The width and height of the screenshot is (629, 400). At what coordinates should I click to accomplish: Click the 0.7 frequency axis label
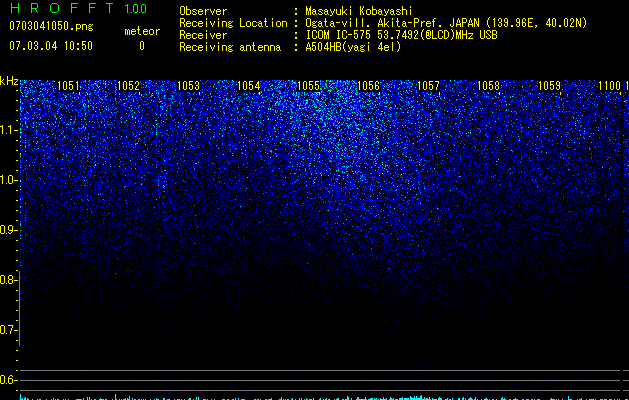tap(8, 330)
